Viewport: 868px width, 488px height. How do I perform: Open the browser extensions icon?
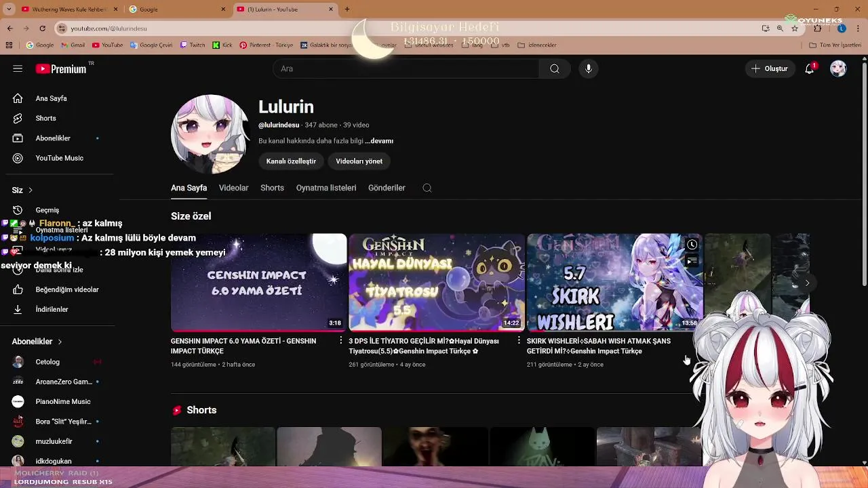pos(817,28)
